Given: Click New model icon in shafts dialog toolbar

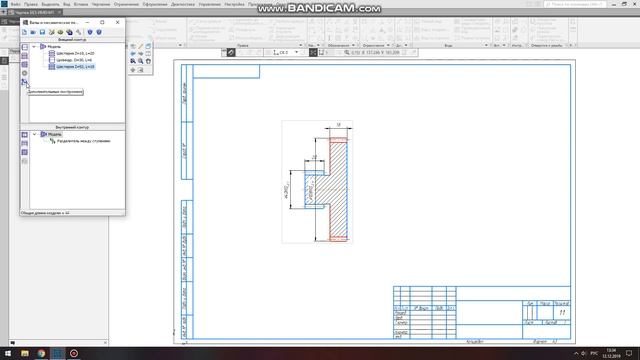Looking at the screenshot, I should coord(24,32).
